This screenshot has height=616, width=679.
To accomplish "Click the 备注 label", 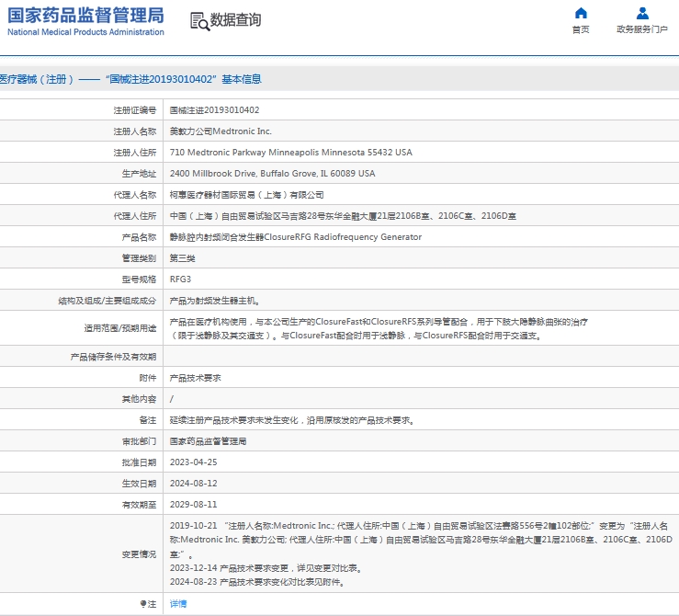I will [148, 420].
